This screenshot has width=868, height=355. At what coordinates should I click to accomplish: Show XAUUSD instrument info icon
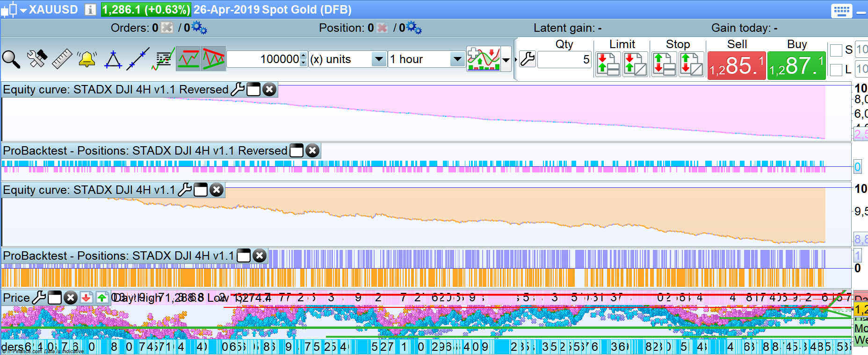(90, 10)
